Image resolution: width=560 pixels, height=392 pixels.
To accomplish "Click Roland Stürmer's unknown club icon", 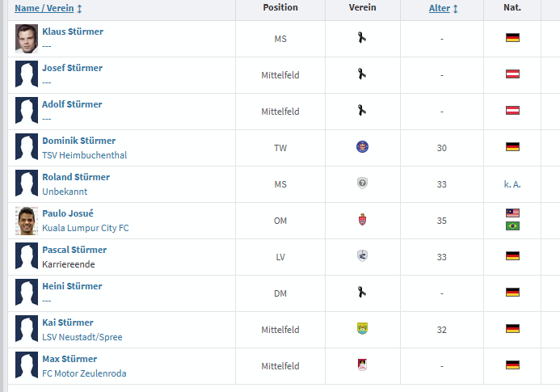I will tap(362, 183).
